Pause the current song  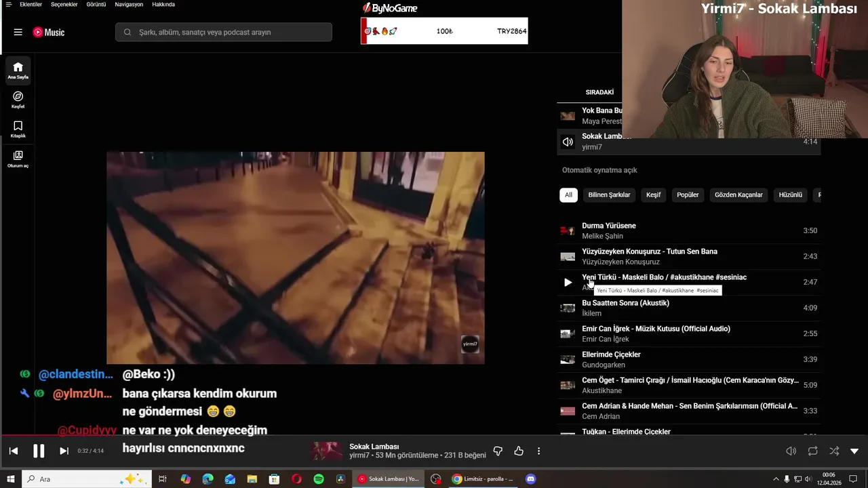(x=39, y=451)
